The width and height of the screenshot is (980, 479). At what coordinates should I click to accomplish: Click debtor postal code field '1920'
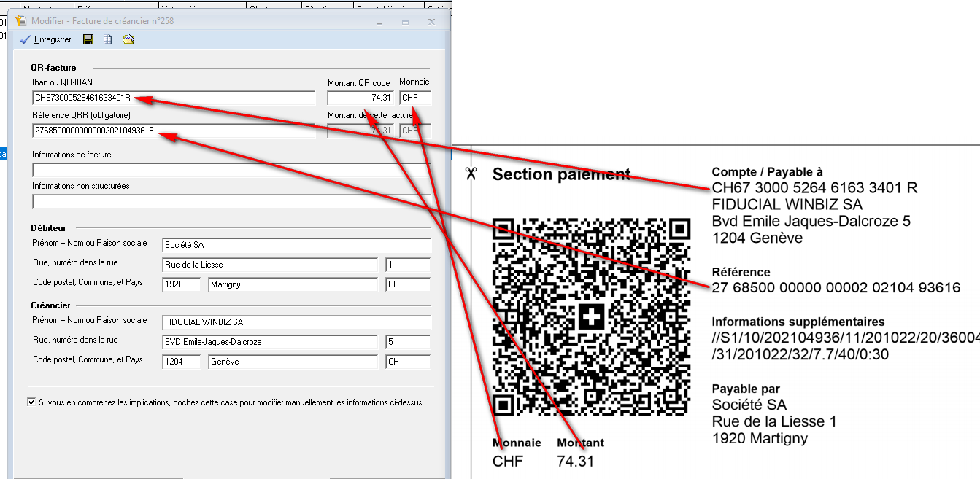coord(181,284)
